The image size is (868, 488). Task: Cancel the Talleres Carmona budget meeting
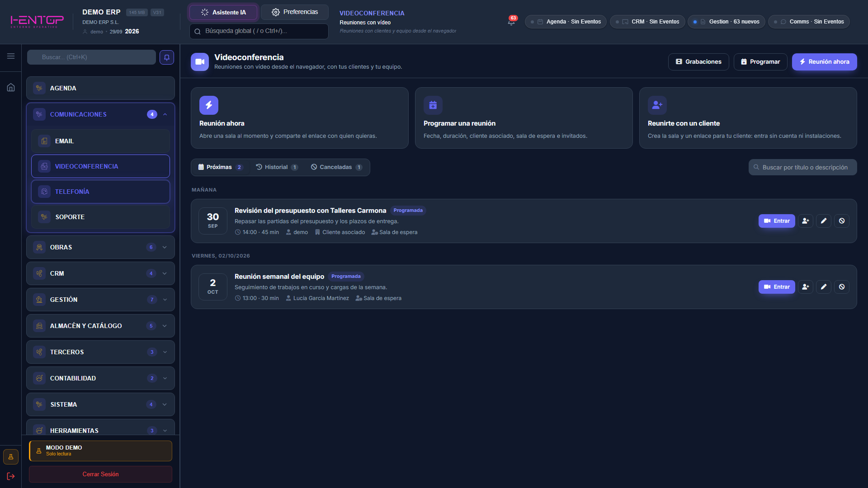pos(842,221)
